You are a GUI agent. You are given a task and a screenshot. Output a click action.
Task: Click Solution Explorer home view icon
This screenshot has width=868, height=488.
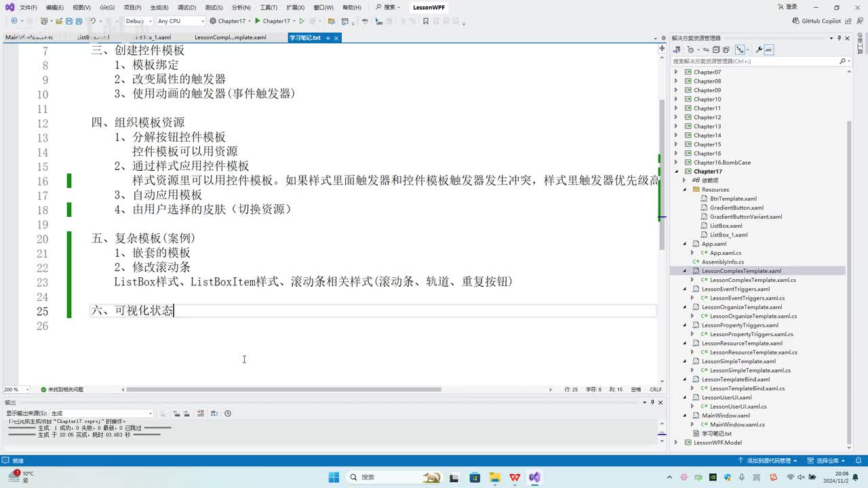677,49
